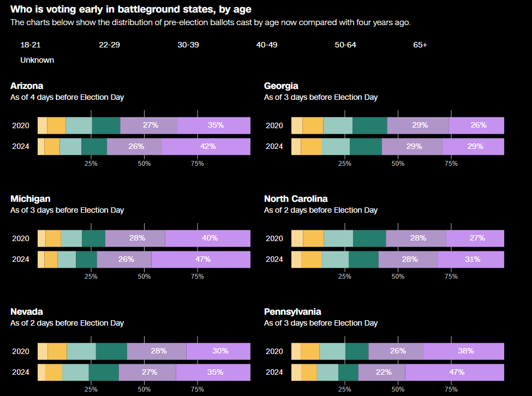Click the Unknown legend label

coord(37,60)
